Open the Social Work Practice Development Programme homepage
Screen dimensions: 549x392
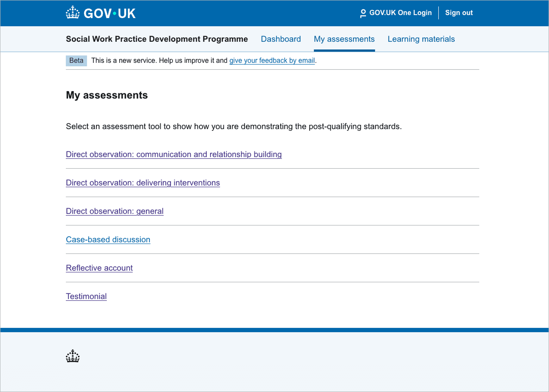click(157, 39)
